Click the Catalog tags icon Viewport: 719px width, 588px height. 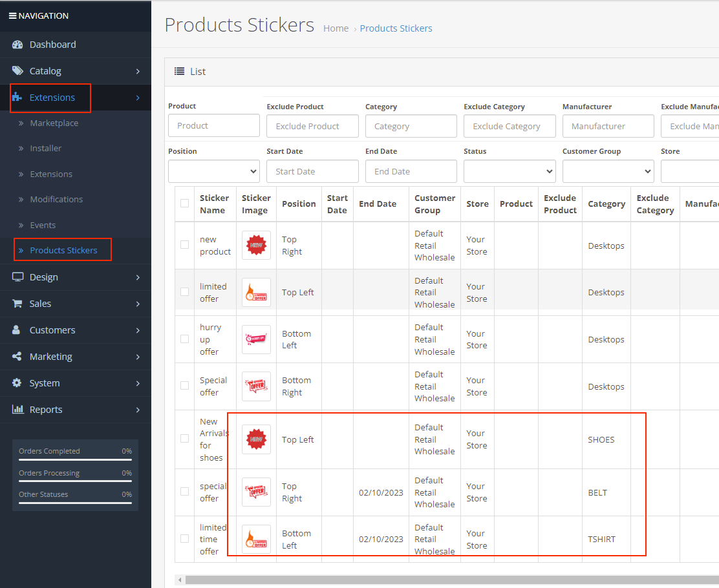17,70
